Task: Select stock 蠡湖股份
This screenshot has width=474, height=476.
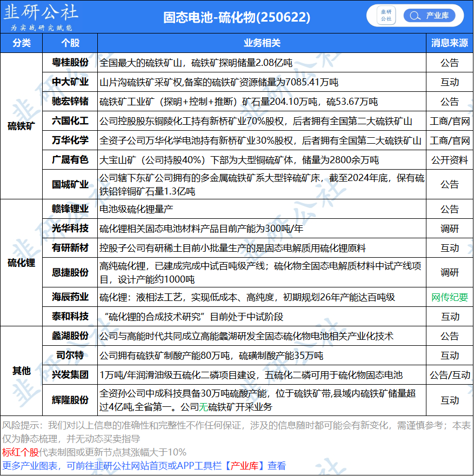Action: pos(70,336)
